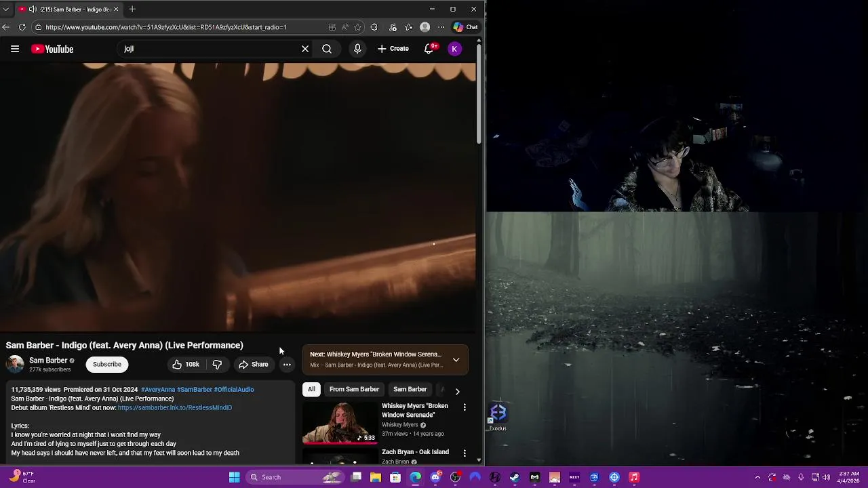Click the video title text

pyautogui.click(x=125, y=346)
